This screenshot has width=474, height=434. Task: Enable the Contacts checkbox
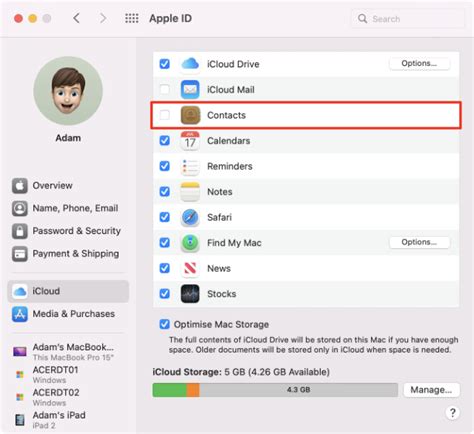point(165,115)
